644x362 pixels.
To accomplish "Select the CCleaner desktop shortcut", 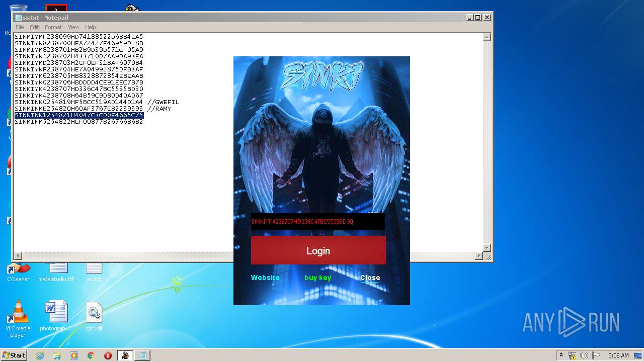I will (x=18, y=272).
